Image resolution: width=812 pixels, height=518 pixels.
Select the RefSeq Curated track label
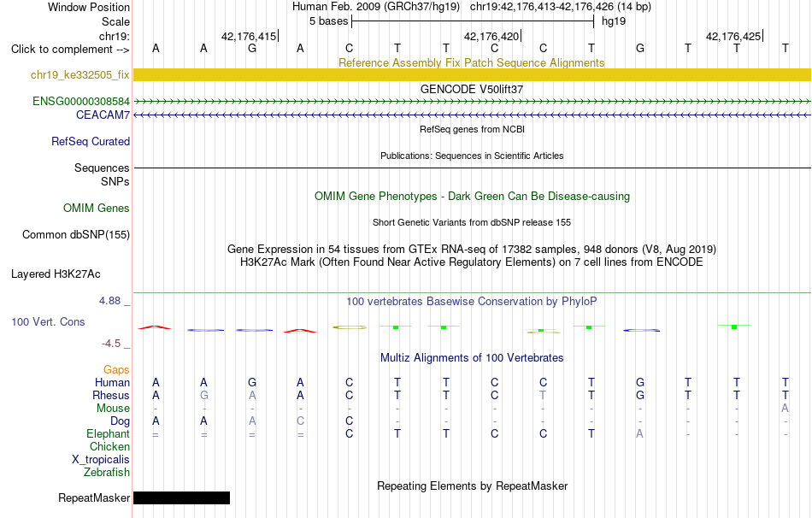coord(90,141)
